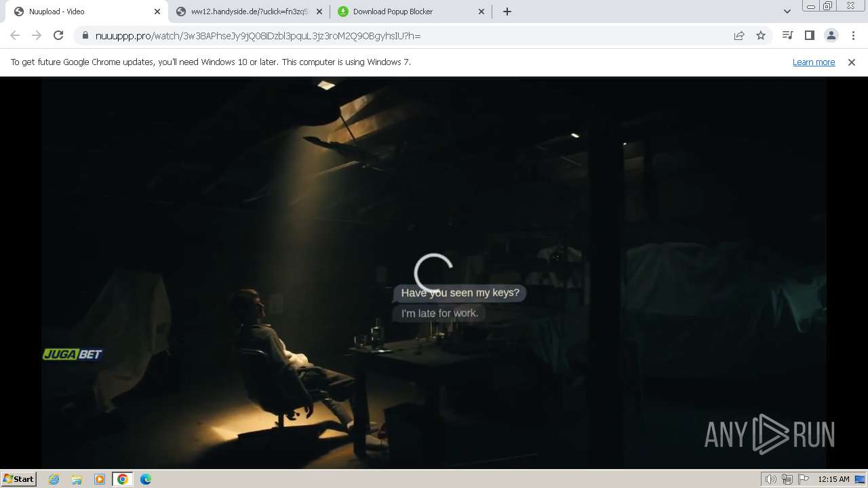Open a new browser tab
868x488 pixels.
tap(507, 12)
